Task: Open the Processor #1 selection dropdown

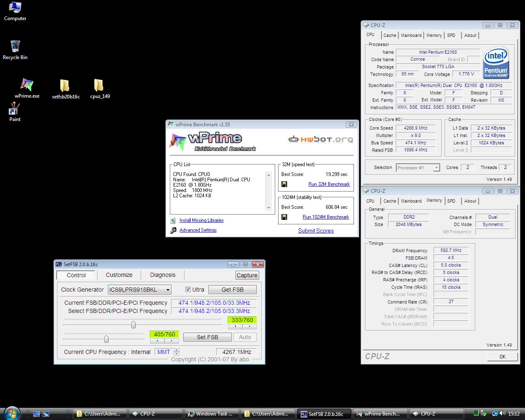Action: tap(418, 167)
